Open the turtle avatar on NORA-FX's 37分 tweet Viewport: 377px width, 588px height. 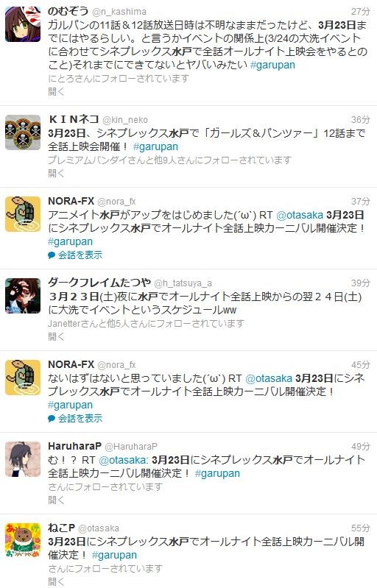pos(23,214)
